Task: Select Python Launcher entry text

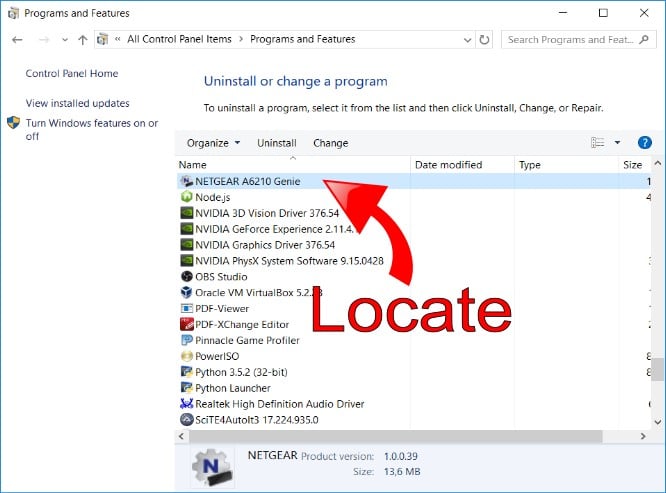Action: pyautogui.click(x=232, y=388)
